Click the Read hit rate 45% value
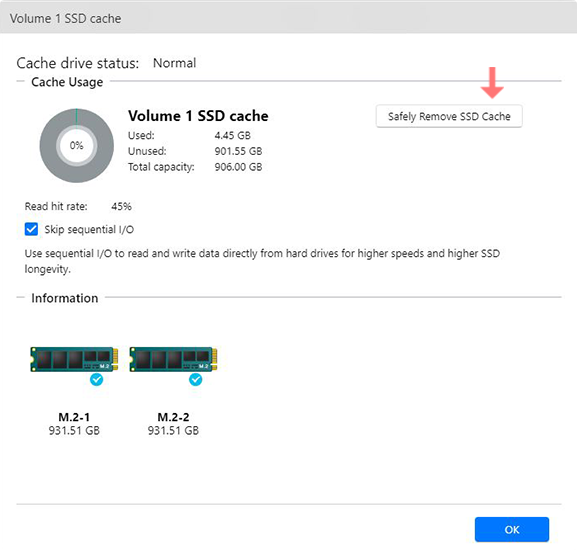The image size is (577, 550). click(121, 206)
